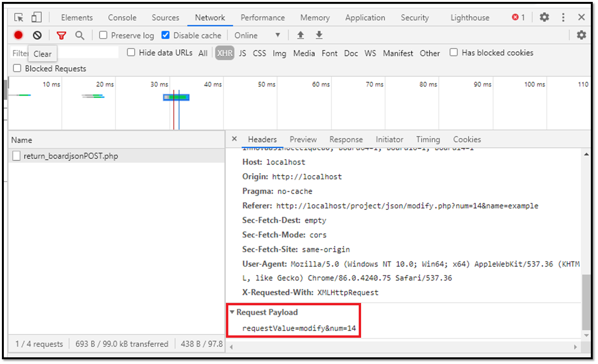Show the Timing detail tab
The image size is (598, 364).
tap(428, 139)
